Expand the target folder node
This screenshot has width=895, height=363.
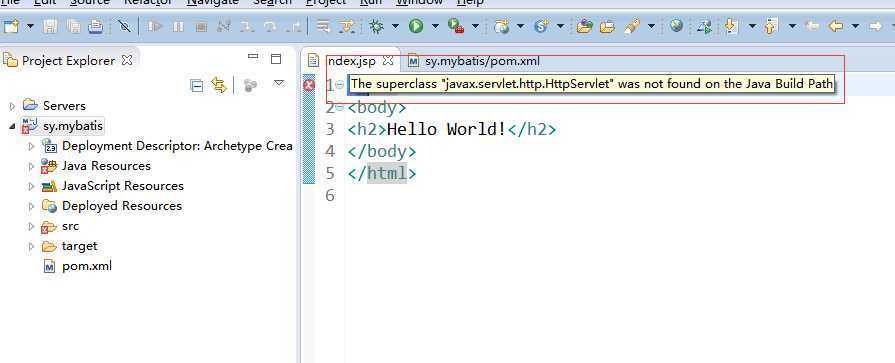pyautogui.click(x=32, y=247)
